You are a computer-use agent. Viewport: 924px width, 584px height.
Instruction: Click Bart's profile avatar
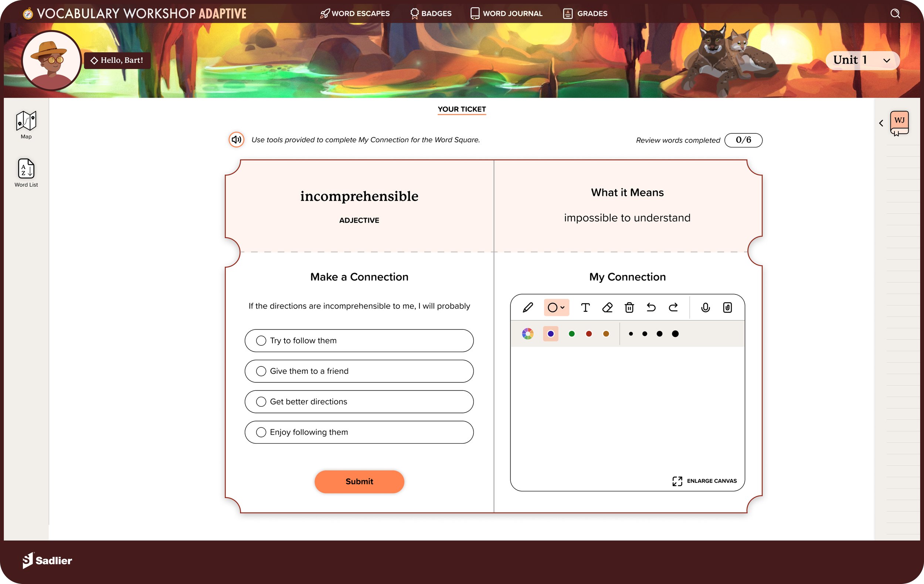click(x=52, y=61)
